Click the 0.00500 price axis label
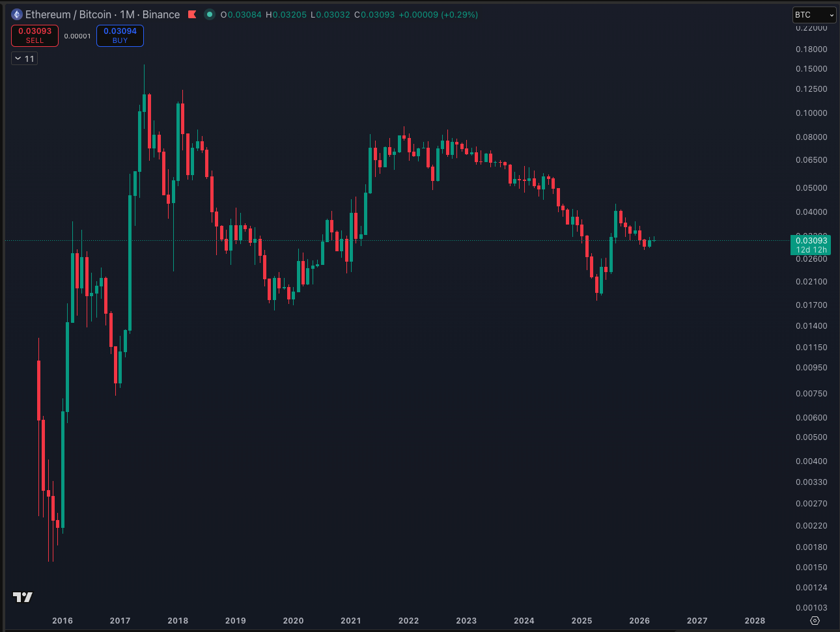Image resolution: width=840 pixels, height=632 pixels. [x=811, y=437]
